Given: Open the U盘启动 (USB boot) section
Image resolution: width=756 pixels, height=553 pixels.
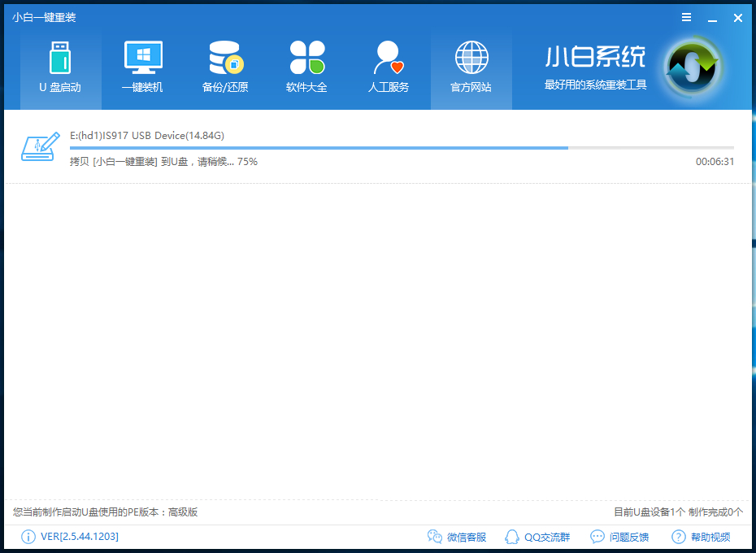Looking at the screenshot, I should click(x=59, y=67).
